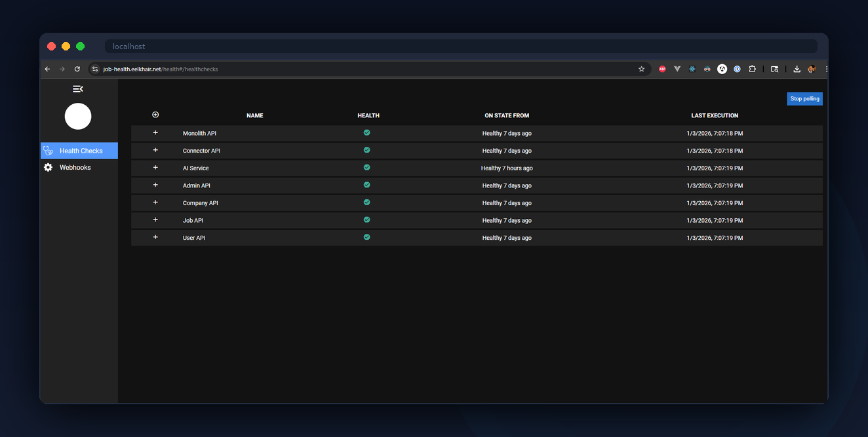Viewport: 868px width, 437px height.
Task: Select the browser profile avatar icon
Action: 811,69
